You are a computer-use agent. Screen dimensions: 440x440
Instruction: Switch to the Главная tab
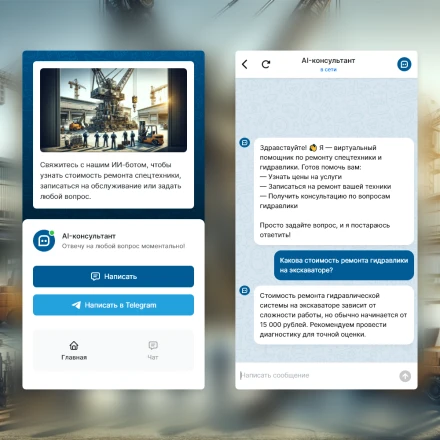74,351
